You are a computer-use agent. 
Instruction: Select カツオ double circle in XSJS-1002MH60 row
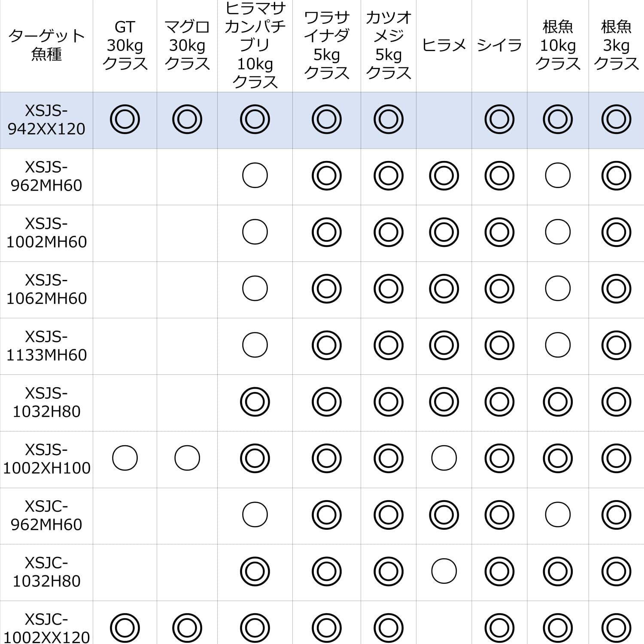coord(389,232)
